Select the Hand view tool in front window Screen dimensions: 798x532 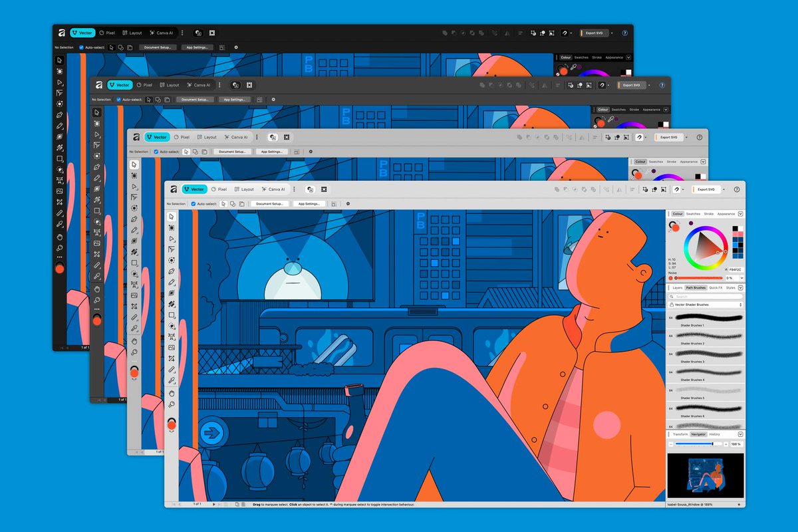tap(171, 393)
